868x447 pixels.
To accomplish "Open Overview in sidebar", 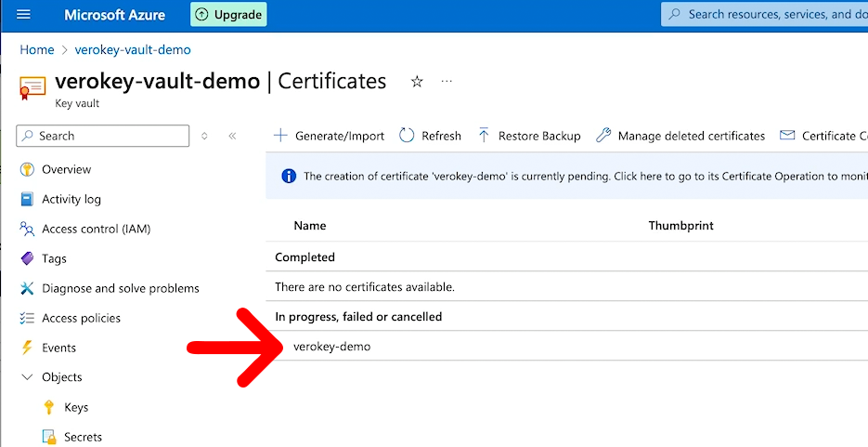I will [x=66, y=169].
